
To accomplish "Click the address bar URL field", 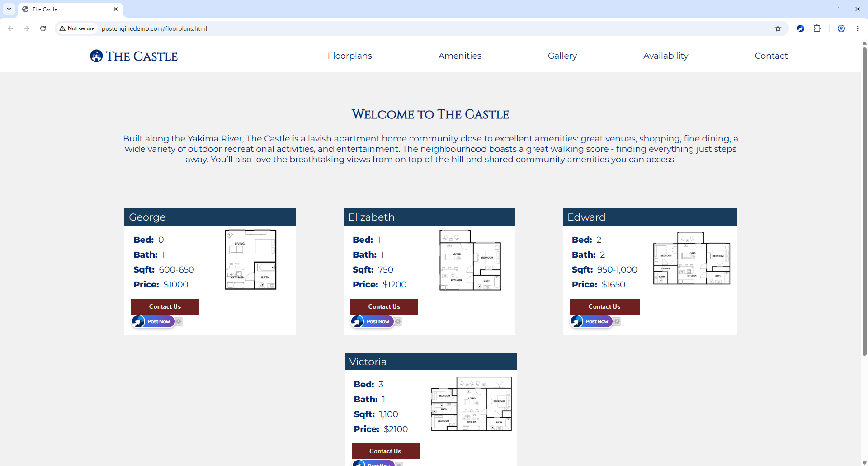I will 434,28.
